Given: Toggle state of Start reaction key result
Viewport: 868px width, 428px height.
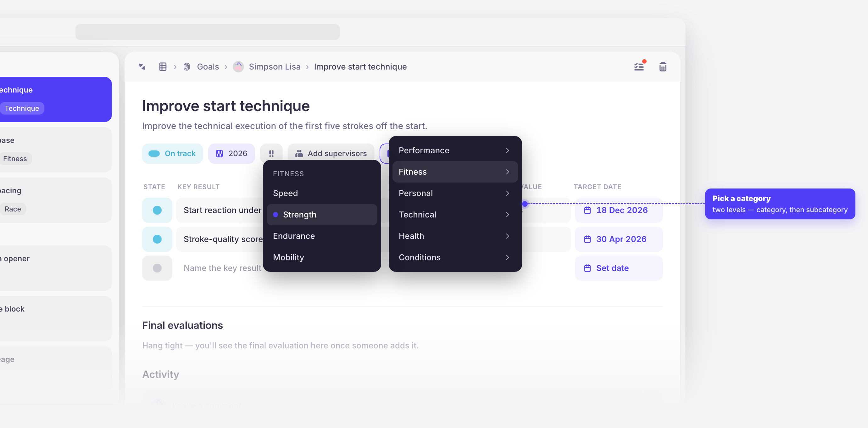Looking at the screenshot, I should click(157, 210).
